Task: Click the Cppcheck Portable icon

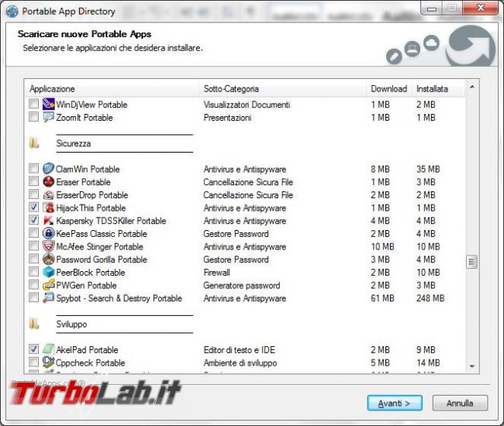Action: pyautogui.click(x=49, y=362)
